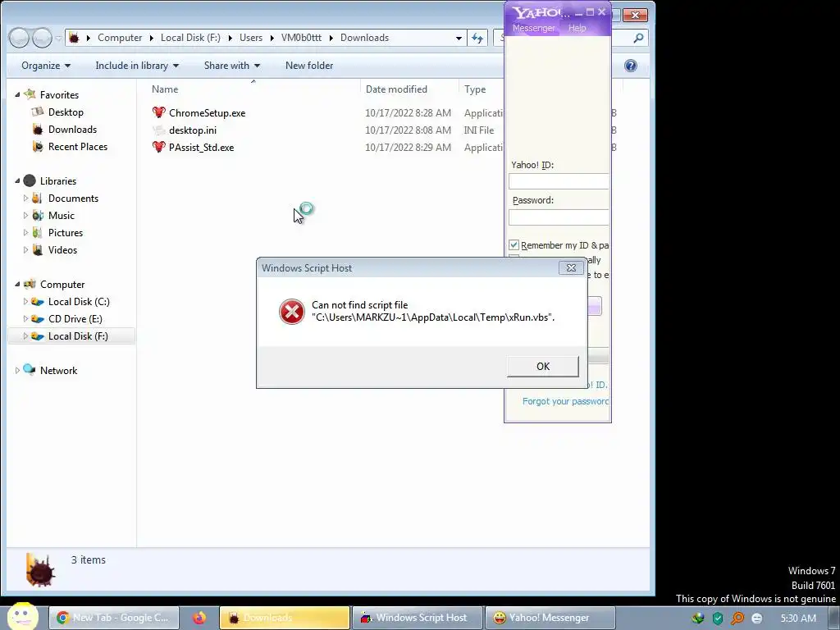The height and width of the screenshot is (630, 840).
Task: Click the red error icon in dialog
Action: 292,311
